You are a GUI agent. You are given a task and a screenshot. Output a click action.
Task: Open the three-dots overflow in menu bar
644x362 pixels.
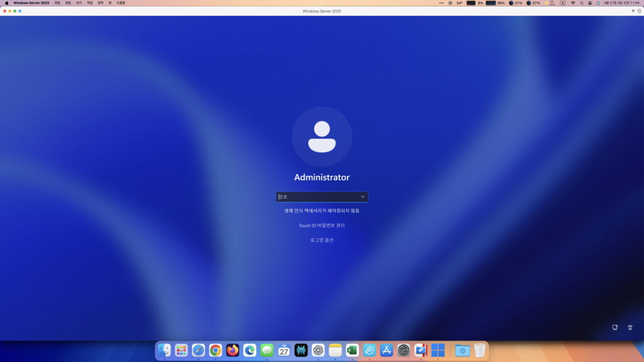pyautogui.click(x=441, y=3)
